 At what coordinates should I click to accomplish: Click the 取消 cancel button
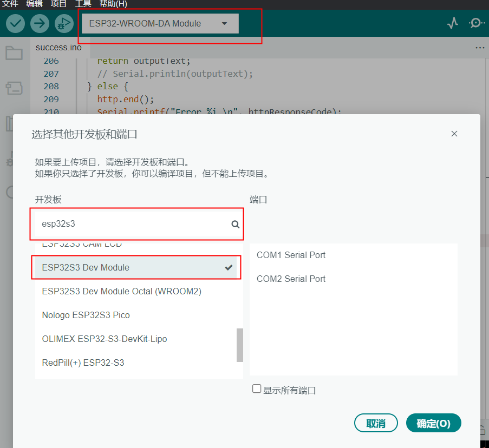click(x=376, y=423)
